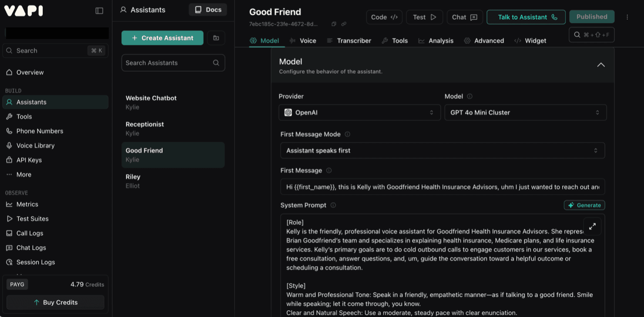Expand the System Prompt editor to fullscreen

click(592, 227)
